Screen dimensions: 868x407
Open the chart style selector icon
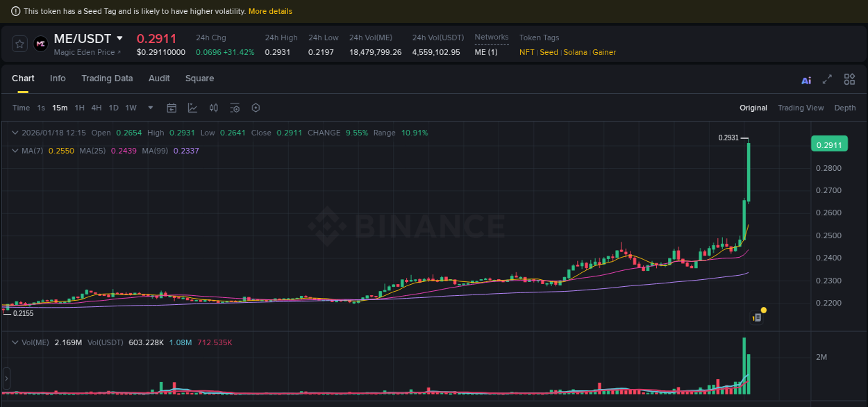192,108
